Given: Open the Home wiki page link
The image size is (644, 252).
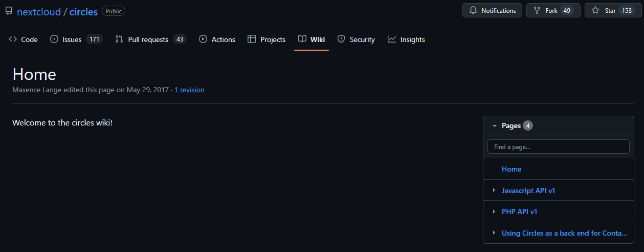Looking at the screenshot, I should tap(512, 170).
